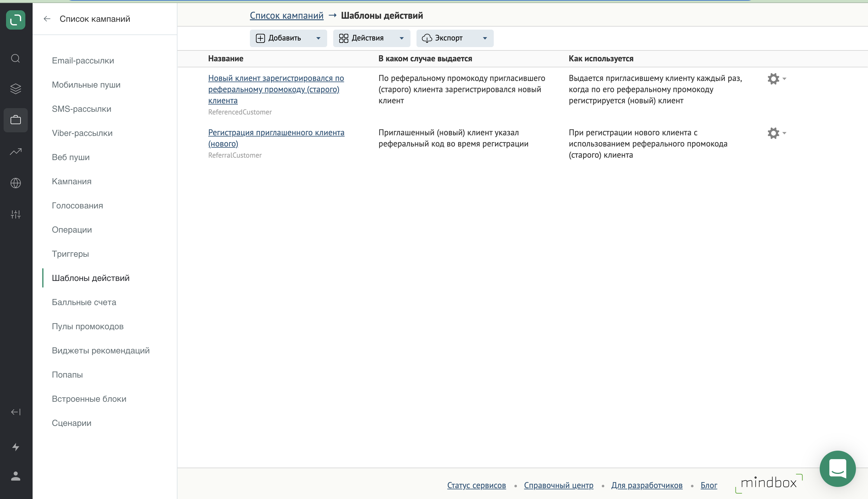Collapse the sidebar with the arrow-bar icon
Viewport: 868px width, 499px height.
coord(16,412)
